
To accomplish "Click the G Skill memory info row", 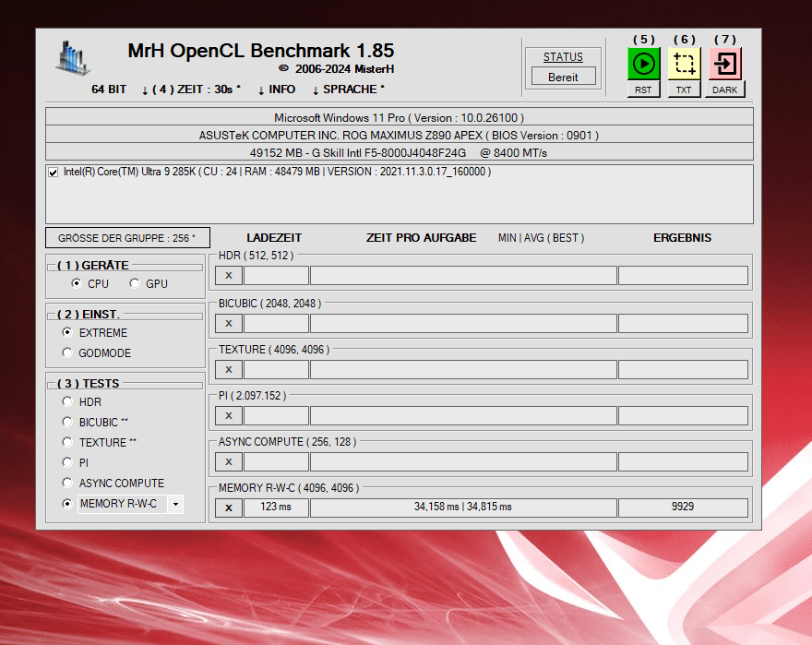I will click(400, 153).
